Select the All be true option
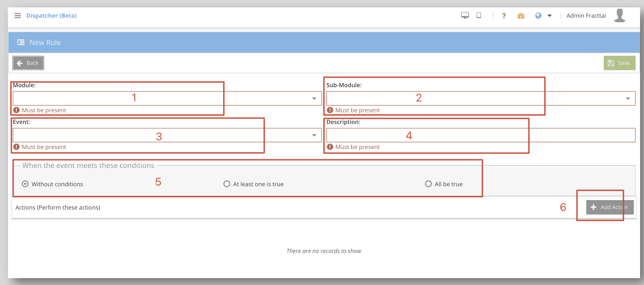The width and height of the screenshot is (644, 285). (428, 184)
